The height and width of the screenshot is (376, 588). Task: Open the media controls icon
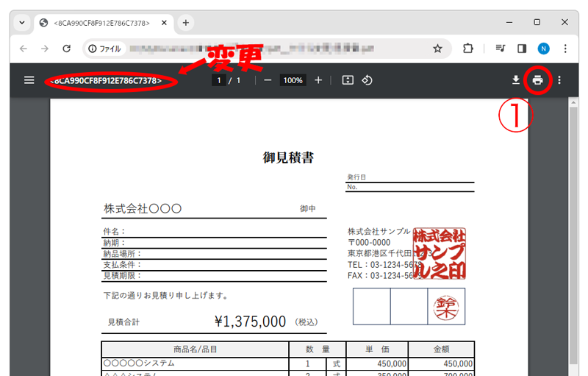(x=501, y=49)
